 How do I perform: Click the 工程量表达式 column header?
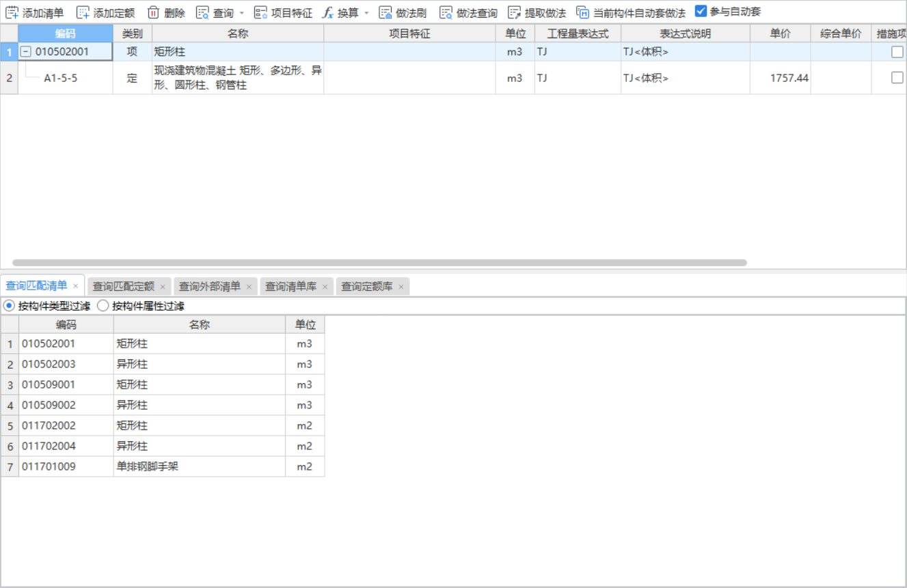578,33
